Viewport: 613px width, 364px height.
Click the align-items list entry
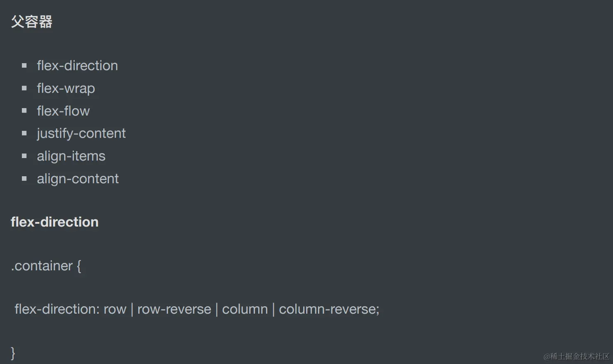tap(71, 156)
